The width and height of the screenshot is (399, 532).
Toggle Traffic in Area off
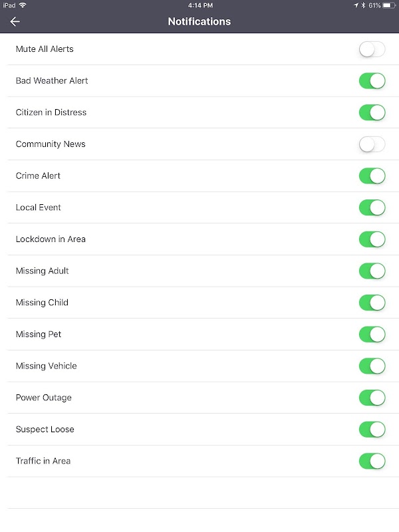(x=372, y=461)
